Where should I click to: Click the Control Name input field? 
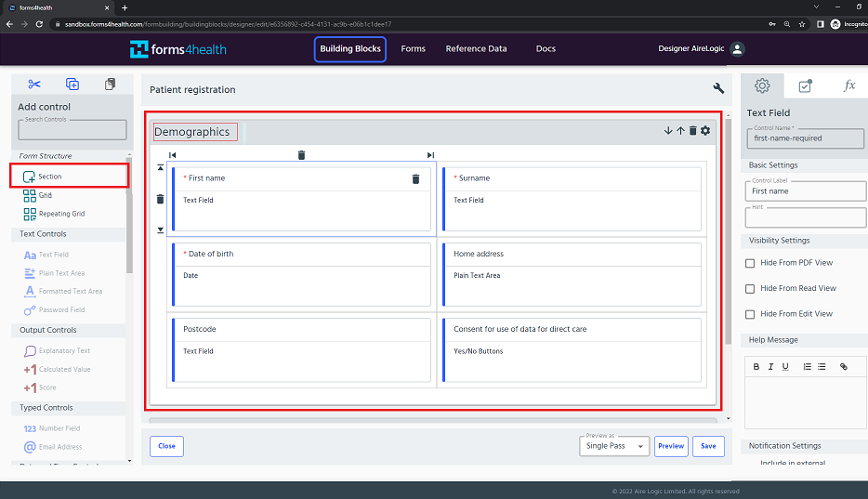[806, 138]
